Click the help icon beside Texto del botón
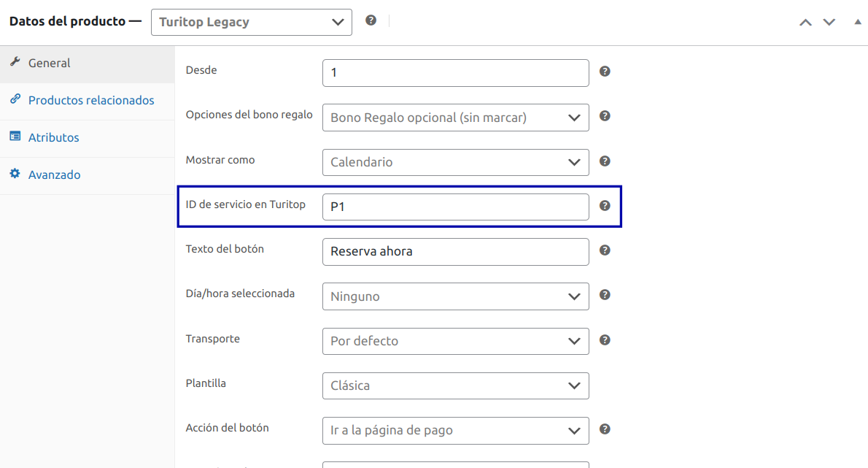The image size is (868, 468). point(605,250)
